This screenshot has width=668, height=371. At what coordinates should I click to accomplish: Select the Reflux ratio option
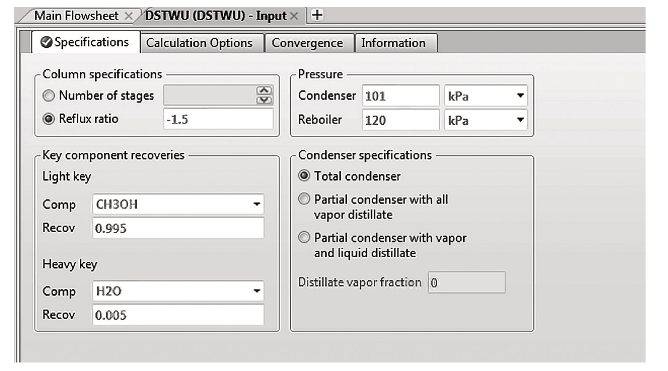click(49, 119)
